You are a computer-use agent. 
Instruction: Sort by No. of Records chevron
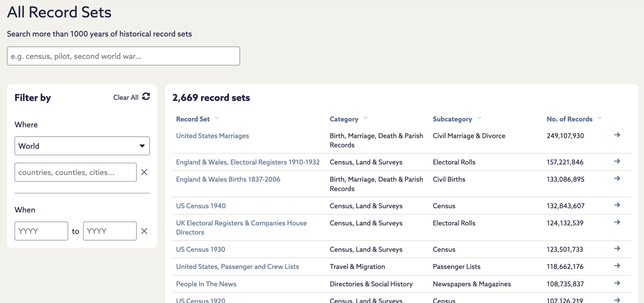[x=600, y=118]
